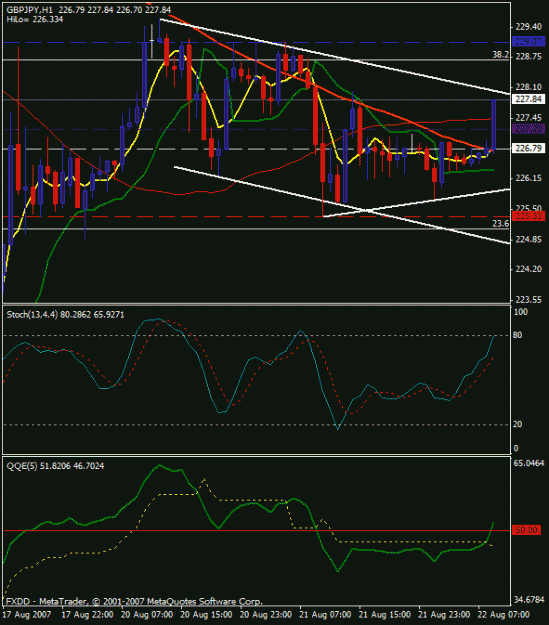Select the upper white channel trendline
The height and width of the screenshot is (625, 549).
[335, 57]
